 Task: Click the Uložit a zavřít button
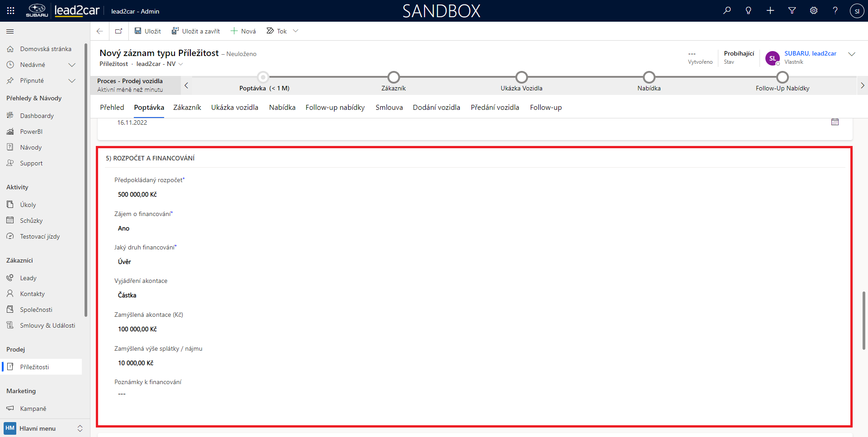(196, 31)
